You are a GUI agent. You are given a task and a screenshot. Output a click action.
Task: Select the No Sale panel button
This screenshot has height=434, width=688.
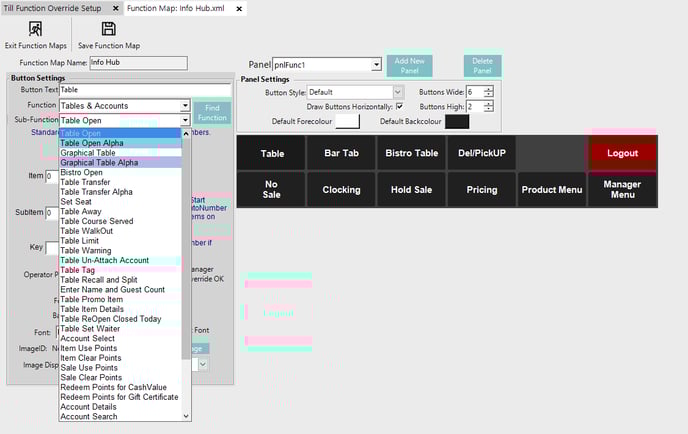coord(272,190)
